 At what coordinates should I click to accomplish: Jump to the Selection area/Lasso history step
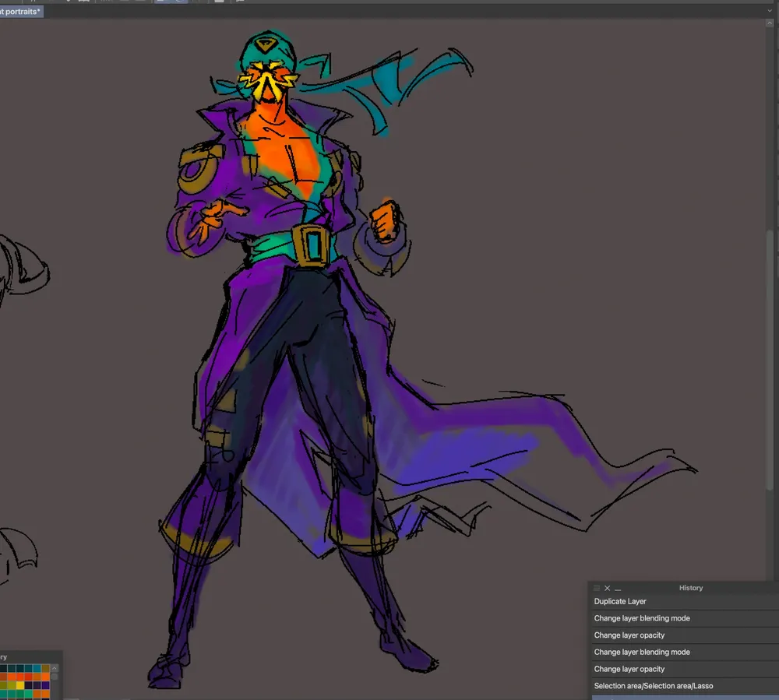(654, 686)
